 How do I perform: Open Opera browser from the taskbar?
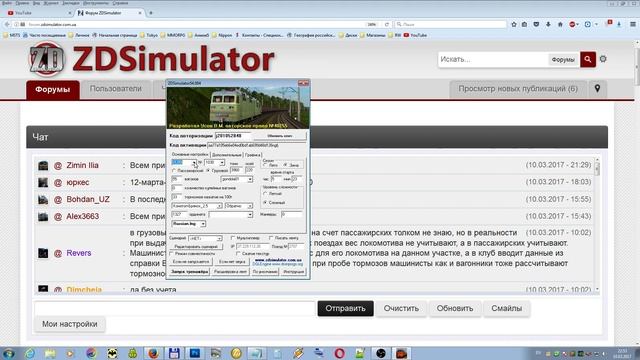coord(339,353)
